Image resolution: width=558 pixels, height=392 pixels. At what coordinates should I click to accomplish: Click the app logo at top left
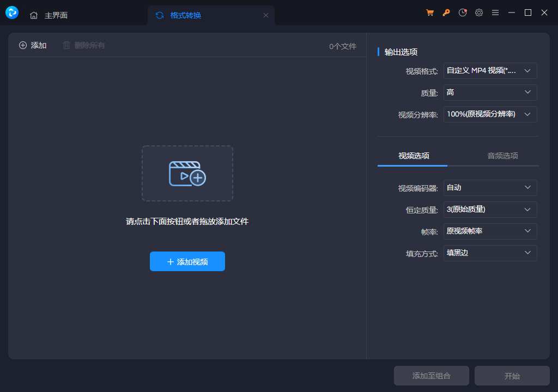[x=11, y=12]
